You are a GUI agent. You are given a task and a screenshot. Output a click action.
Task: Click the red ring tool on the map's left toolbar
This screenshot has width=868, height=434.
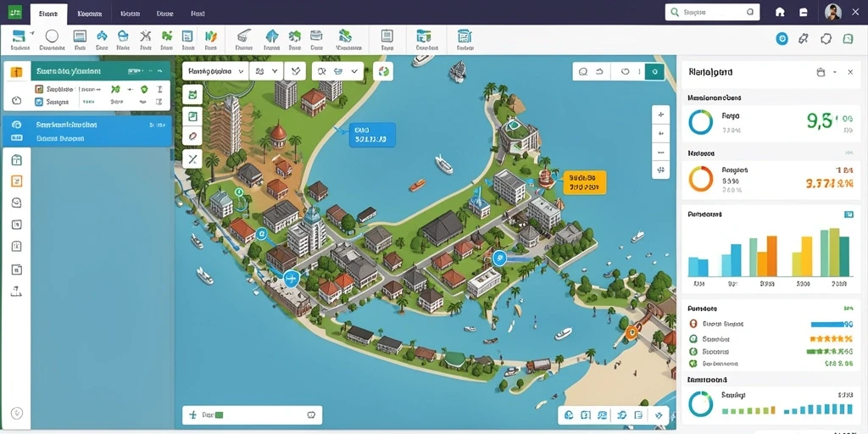coord(192,135)
